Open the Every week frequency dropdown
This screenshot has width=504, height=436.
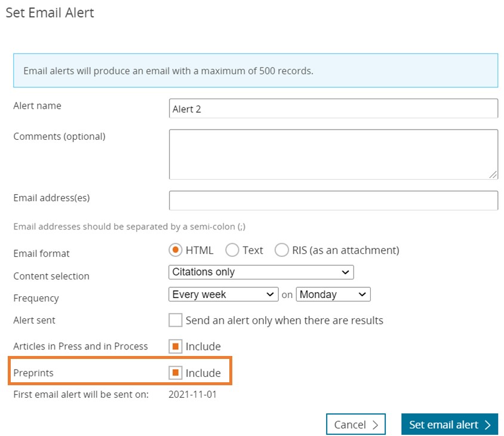pyautogui.click(x=223, y=294)
